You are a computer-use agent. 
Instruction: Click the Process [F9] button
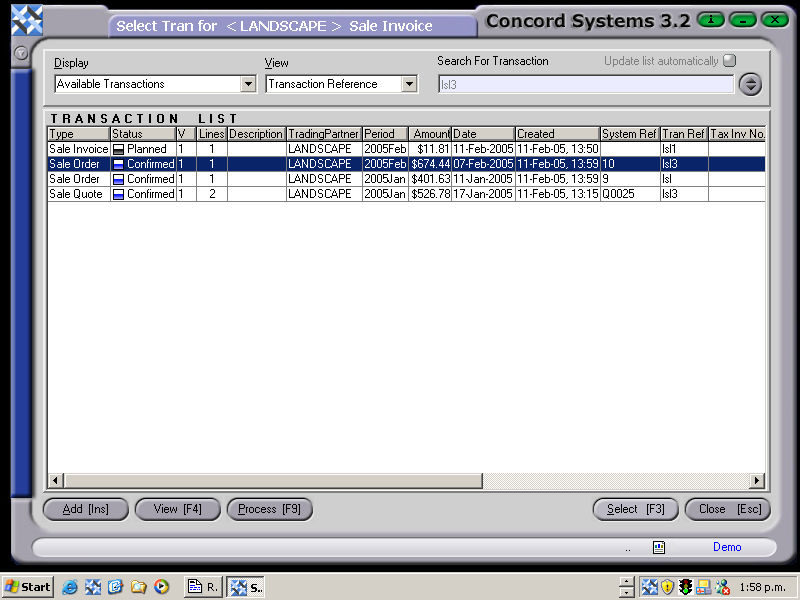[269, 509]
